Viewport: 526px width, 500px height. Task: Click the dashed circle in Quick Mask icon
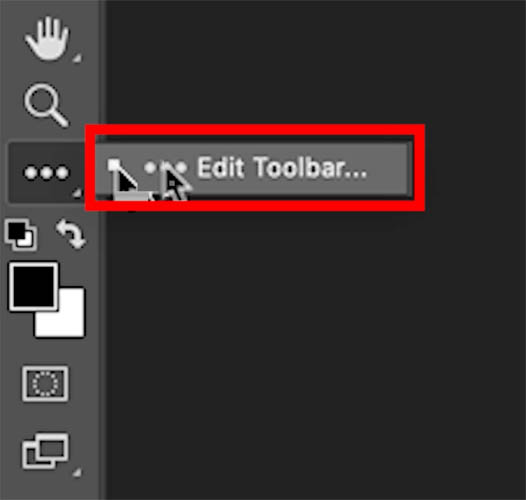[x=45, y=384]
